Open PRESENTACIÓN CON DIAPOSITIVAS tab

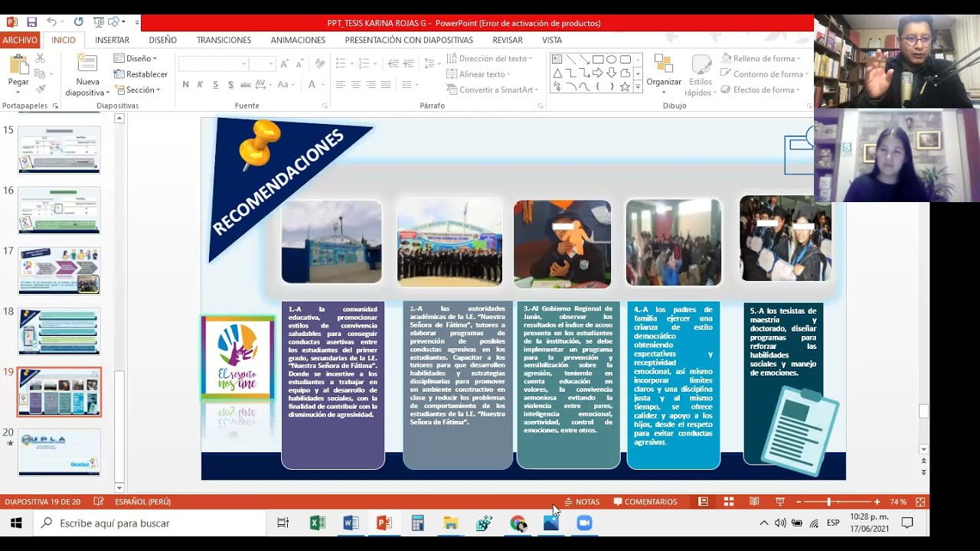(409, 40)
